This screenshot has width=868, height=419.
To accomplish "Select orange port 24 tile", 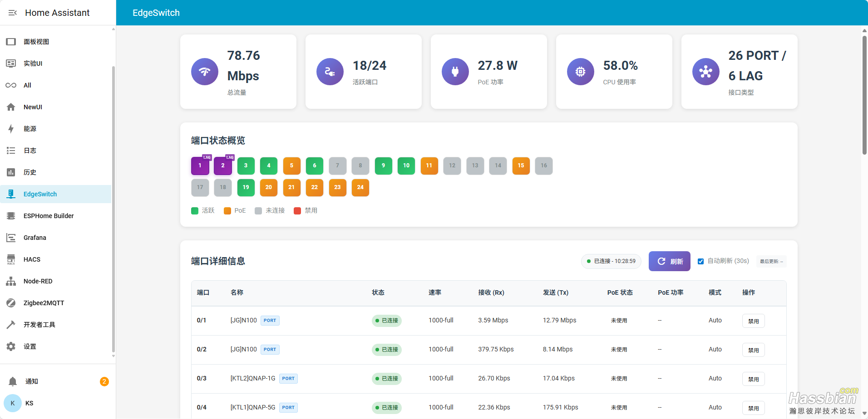I will pos(360,187).
